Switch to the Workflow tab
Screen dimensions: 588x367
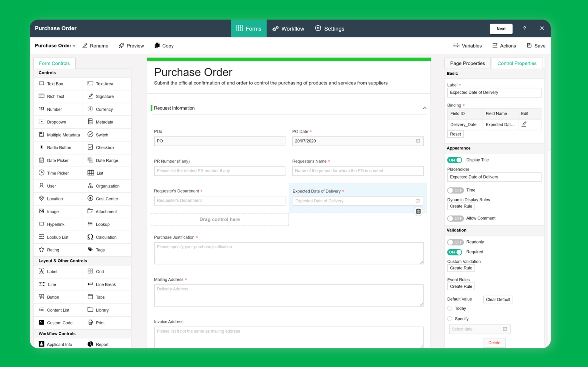click(x=288, y=29)
